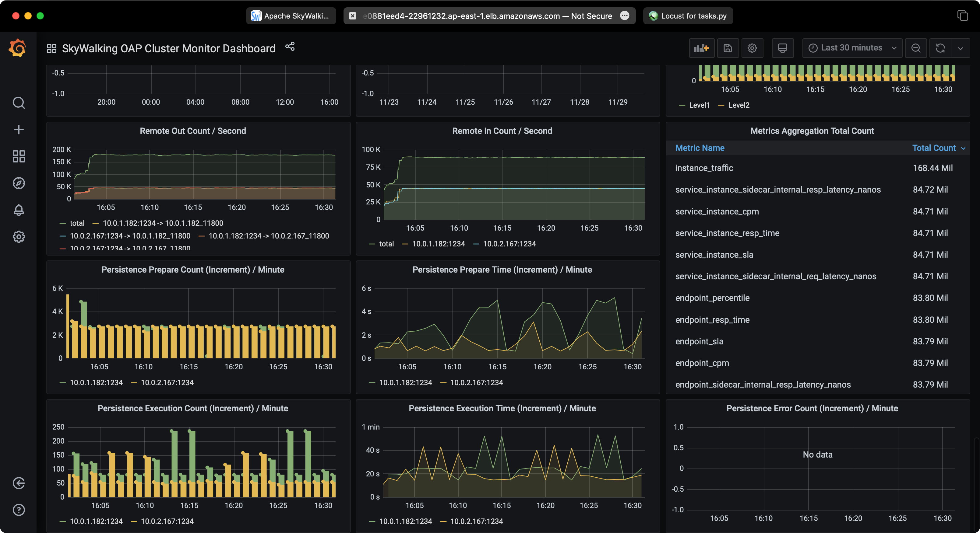Click Remote Out Count / Second panel title
980x533 pixels.
[x=192, y=131]
